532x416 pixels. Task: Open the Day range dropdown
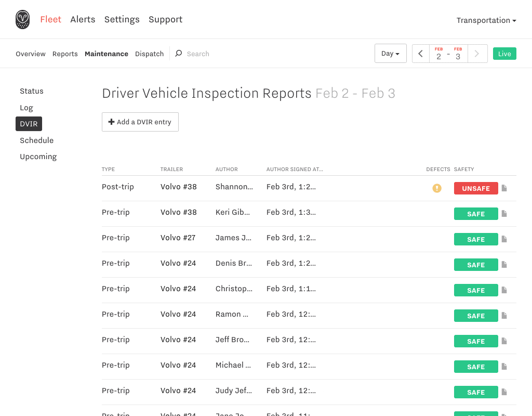click(391, 54)
